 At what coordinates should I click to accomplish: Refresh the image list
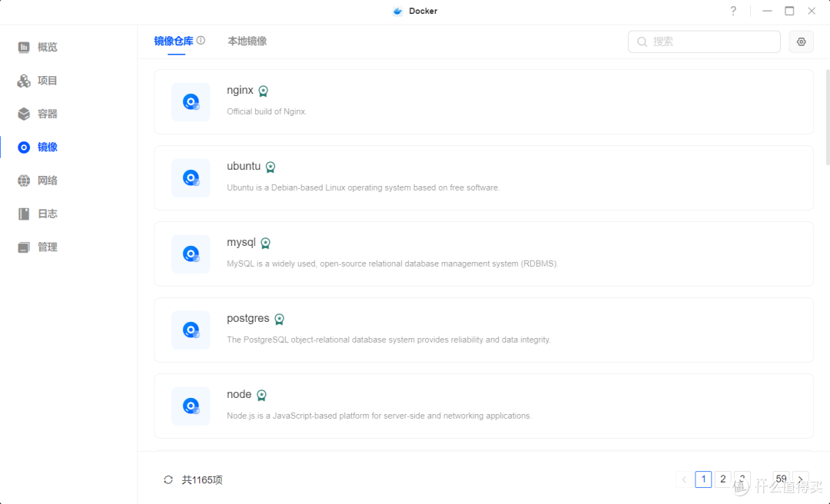(x=168, y=479)
